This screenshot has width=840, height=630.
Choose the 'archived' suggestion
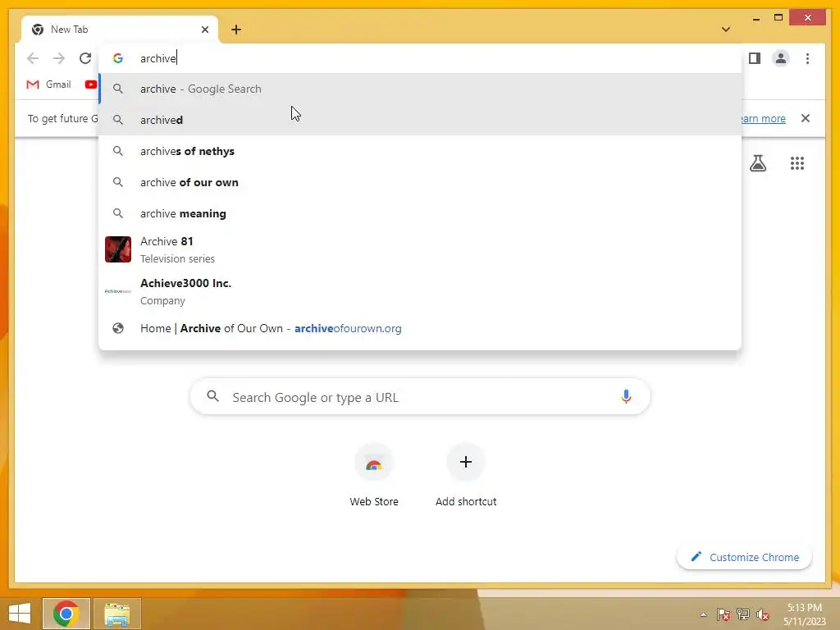pos(421,120)
